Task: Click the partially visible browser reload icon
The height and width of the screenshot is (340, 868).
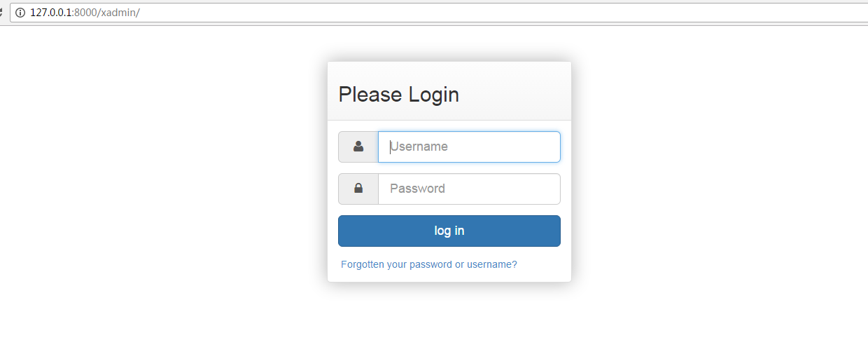Action: pos(2,13)
